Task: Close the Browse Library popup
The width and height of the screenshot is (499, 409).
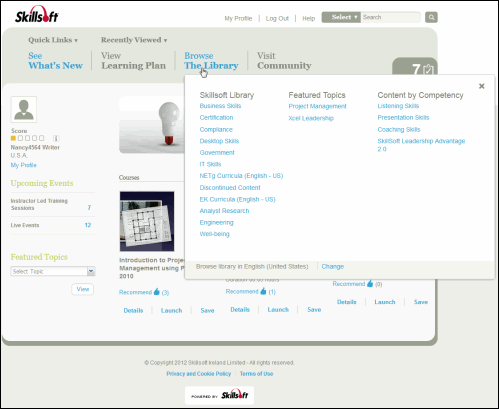Action: coord(481,86)
